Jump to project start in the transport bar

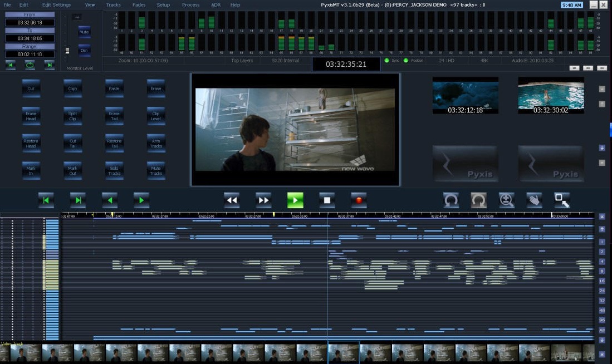tap(46, 200)
